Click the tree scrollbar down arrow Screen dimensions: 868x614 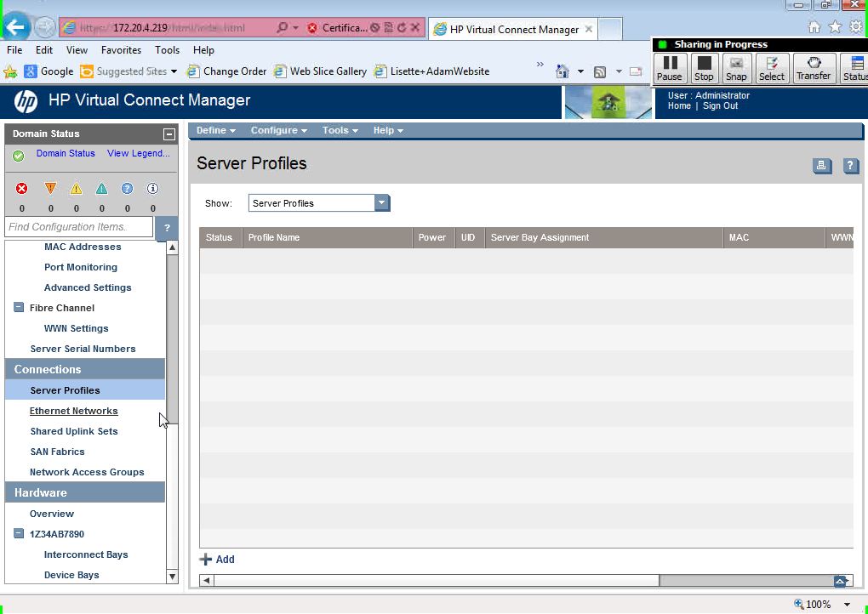[x=172, y=577]
